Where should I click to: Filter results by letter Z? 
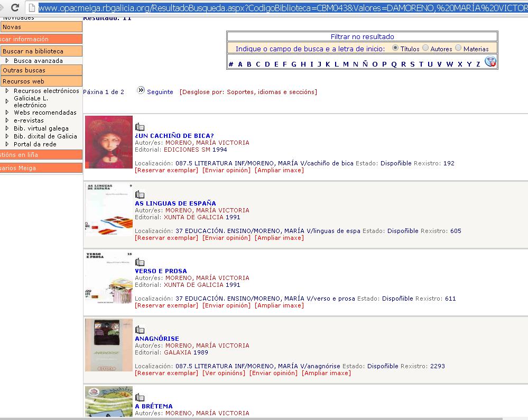tap(478, 64)
